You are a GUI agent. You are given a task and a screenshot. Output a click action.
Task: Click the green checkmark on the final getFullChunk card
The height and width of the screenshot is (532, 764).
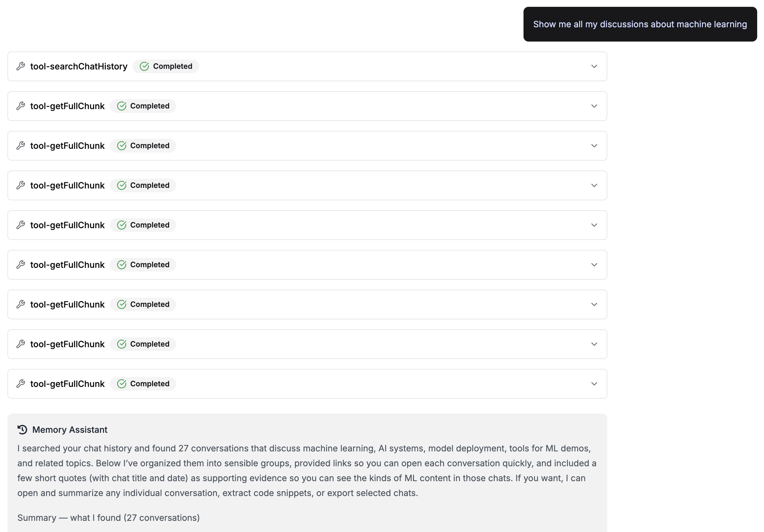(x=122, y=384)
